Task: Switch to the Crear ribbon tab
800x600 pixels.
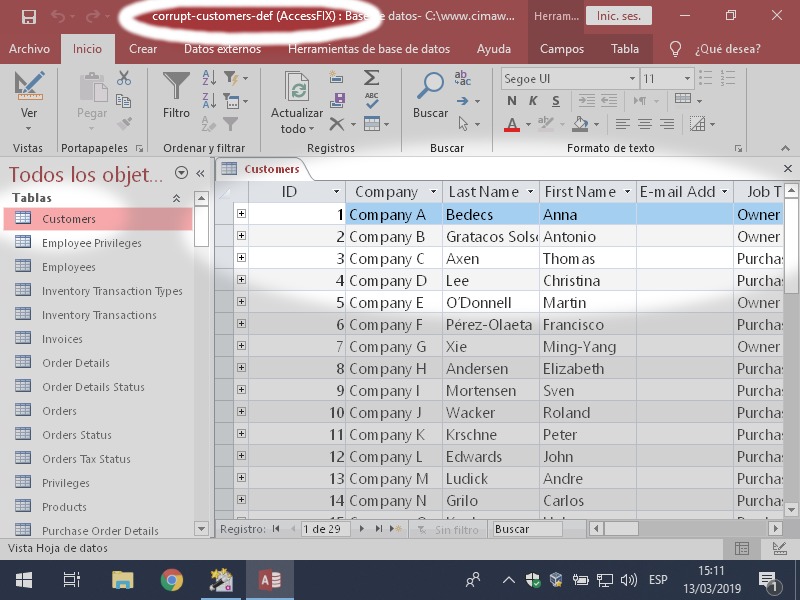Action: pyautogui.click(x=143, y=48)
